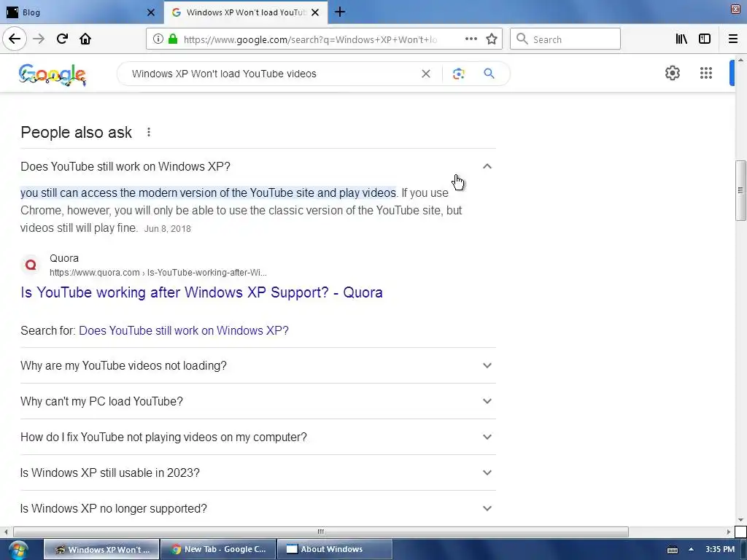This screenshot has height=560, width=747.
Task: Switch to the Blog tab
Action: 81,12
